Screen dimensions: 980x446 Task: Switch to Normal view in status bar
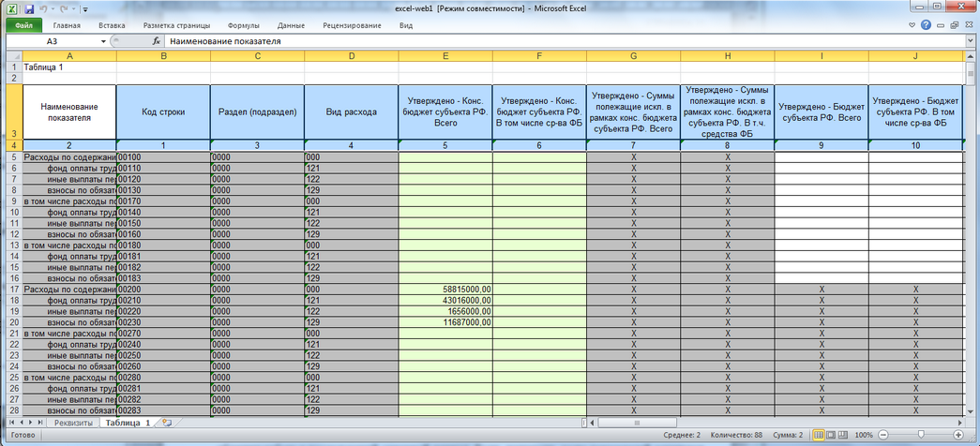(x=820, y=434)
